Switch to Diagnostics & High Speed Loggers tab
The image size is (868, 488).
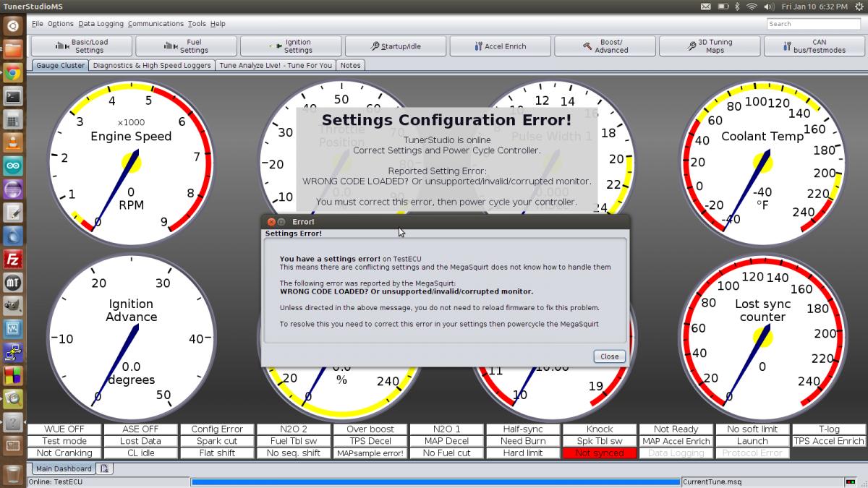tap(152, 65)
